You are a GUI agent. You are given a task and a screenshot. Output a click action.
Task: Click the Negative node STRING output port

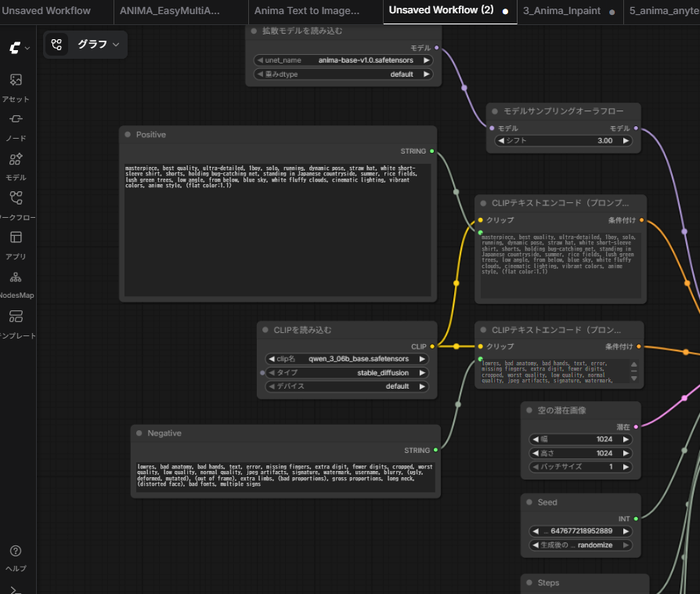(435, 450)
